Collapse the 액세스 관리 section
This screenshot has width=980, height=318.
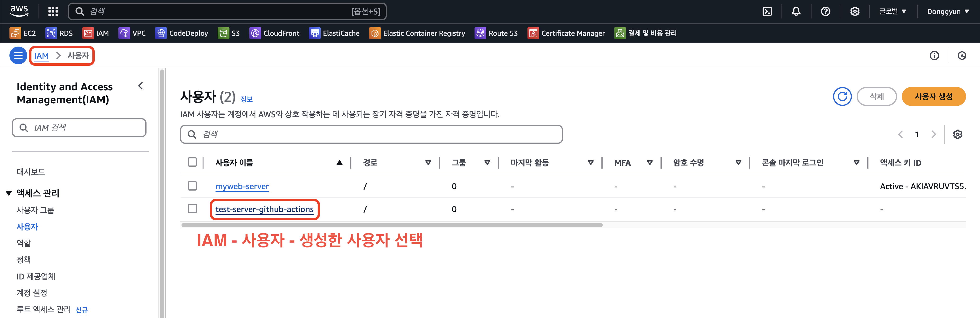tap(9, 193)
